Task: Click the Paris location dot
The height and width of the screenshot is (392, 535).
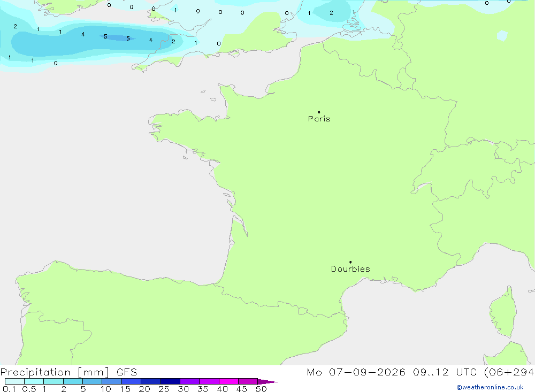Action: 319,112
